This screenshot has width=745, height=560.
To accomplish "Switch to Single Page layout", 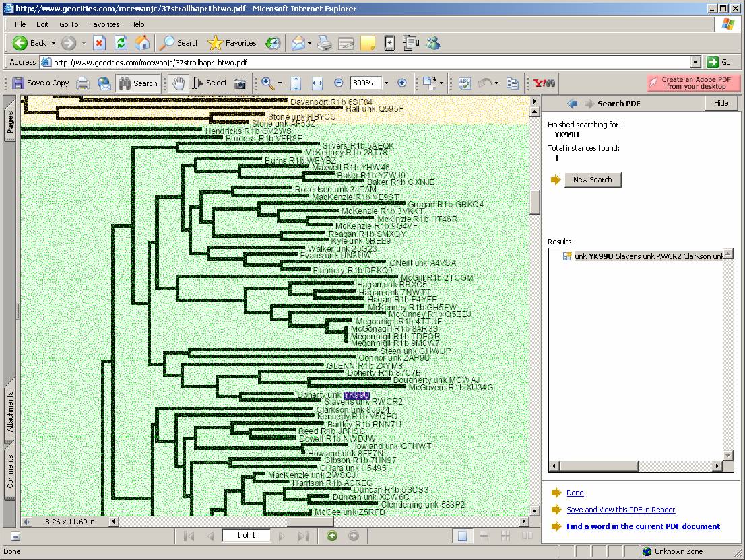I will tap(462, 536).
